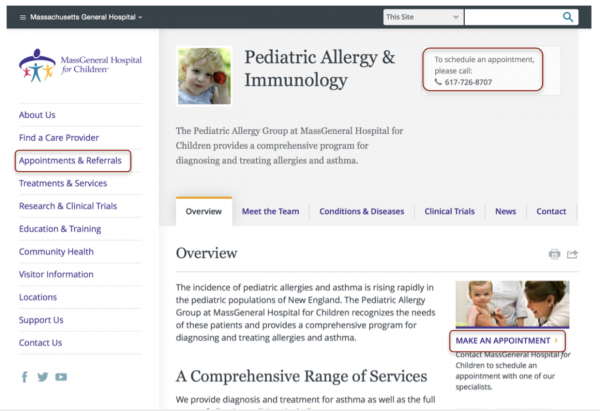Open the This Site search scope dropdown

point(423,17)
